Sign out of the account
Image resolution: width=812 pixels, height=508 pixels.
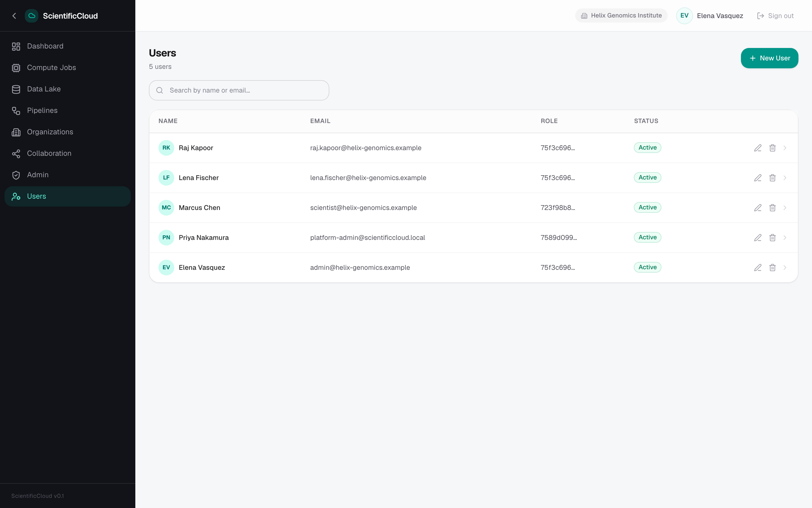775,16
